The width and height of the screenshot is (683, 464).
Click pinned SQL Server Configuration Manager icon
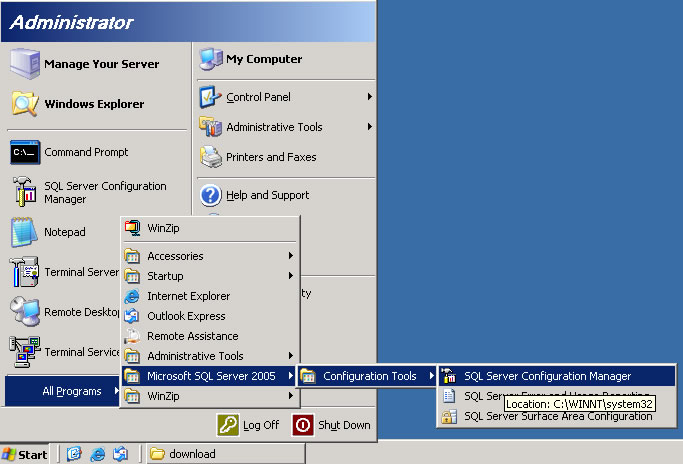(x=25, y=191)
